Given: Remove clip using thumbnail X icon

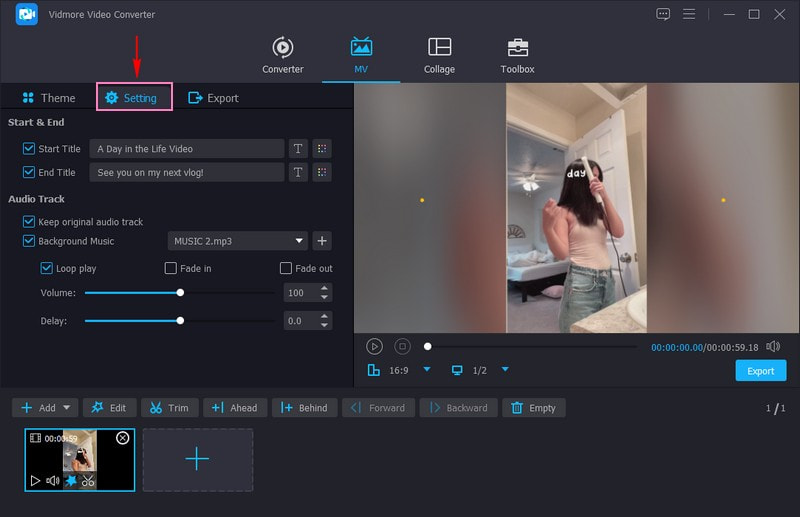Looking at the screenshot, I should coord(123,438).
